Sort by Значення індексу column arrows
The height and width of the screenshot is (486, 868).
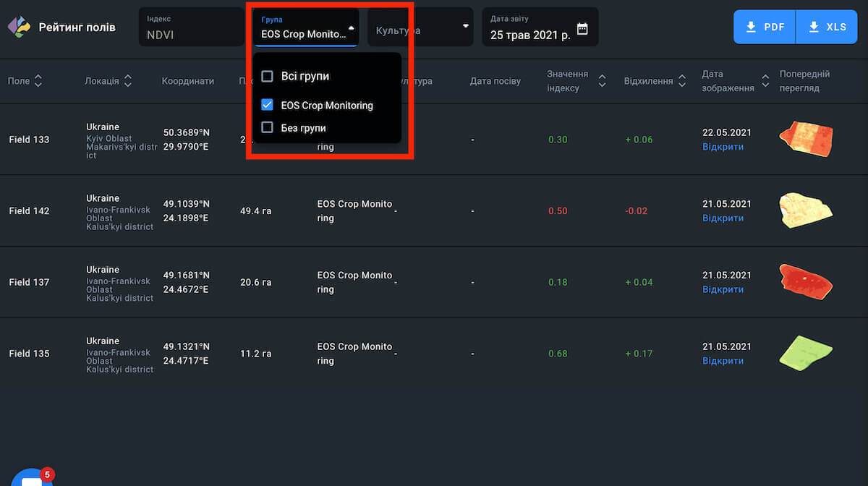coord(602,81)
